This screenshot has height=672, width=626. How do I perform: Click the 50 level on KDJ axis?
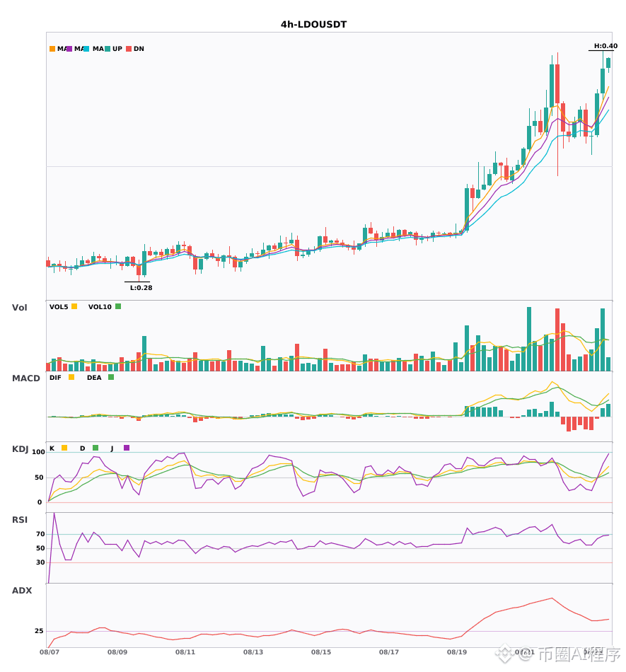pos(40,477)
